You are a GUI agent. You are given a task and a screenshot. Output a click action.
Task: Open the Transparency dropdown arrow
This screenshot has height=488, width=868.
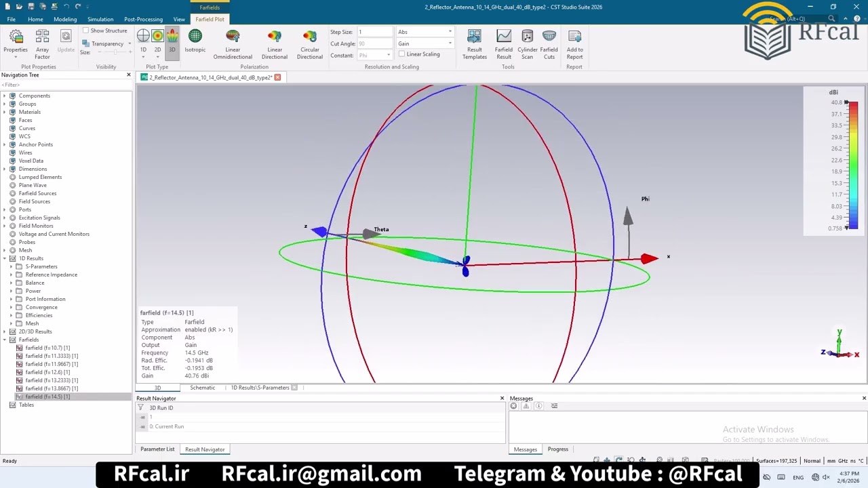click(129, 44)
